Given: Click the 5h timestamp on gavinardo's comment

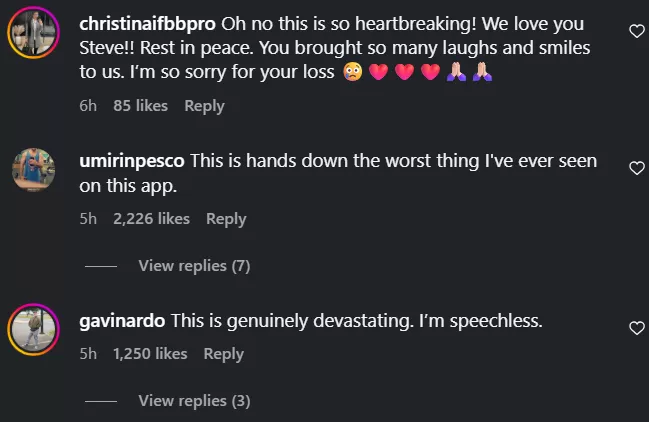Looking at the screenshot, I should 88,354.
